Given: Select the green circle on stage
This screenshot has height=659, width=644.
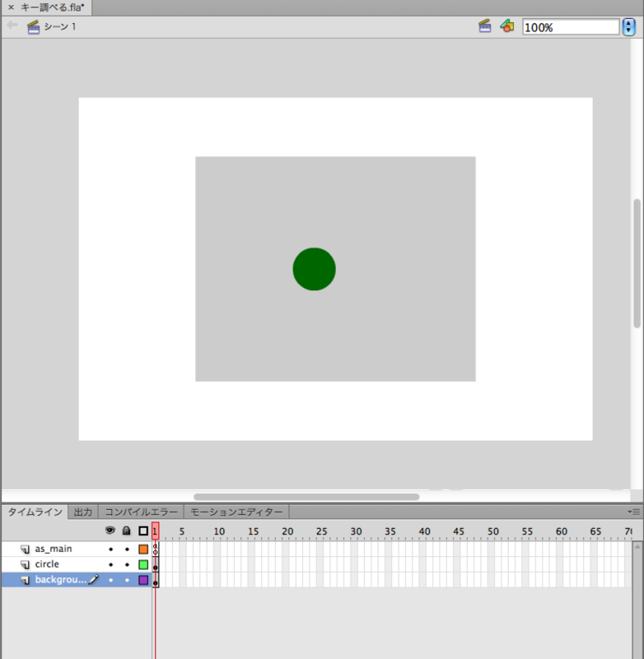Looking at the screenshot, I should 315,269.
